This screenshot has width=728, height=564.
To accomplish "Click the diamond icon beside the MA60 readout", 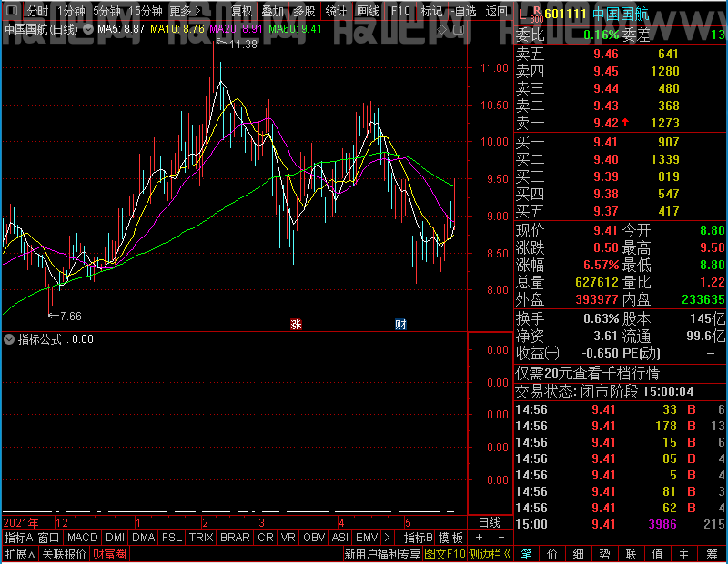I will coord(442,30).
